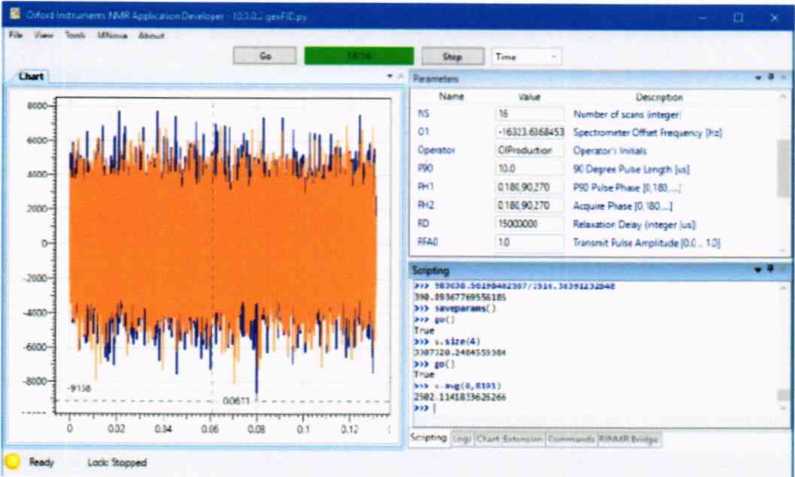The height and width of the screenshot is (477, 795).
Task: Minimize the application window
Action: (x=703, y=17)
